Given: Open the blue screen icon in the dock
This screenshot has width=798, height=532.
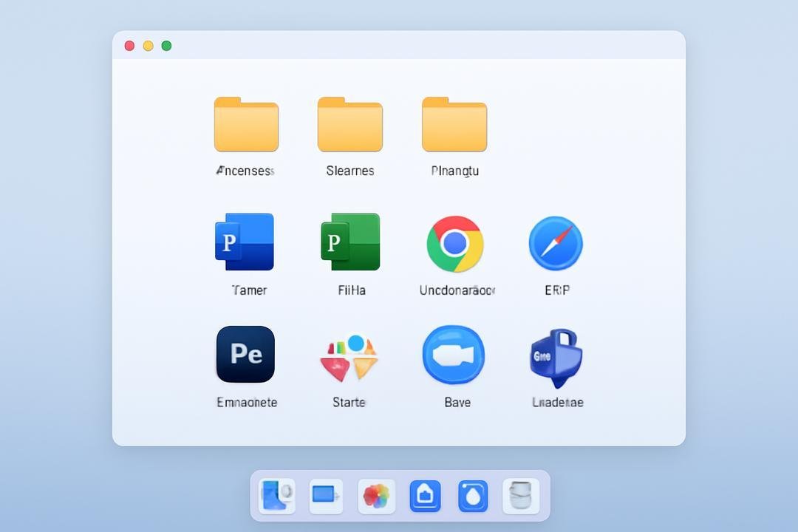Looking at the screenshot, I should (326, 495).
